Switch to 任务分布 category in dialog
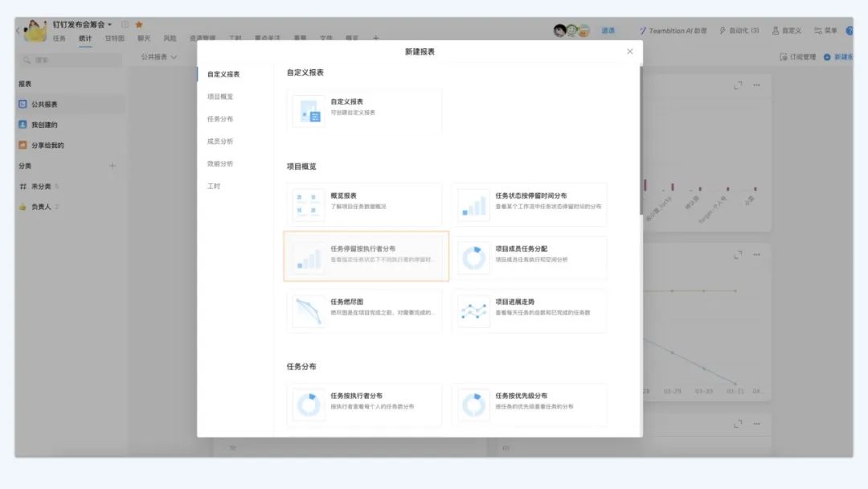 [219, 119]
